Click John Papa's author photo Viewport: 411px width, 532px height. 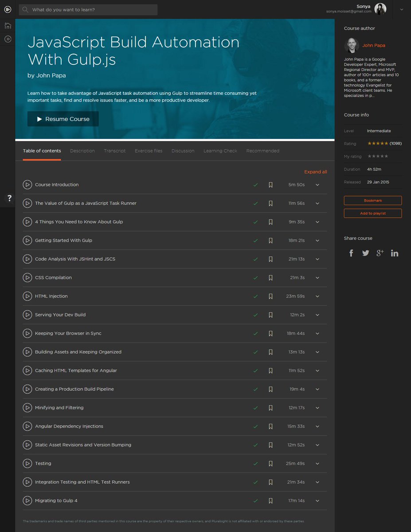coord(351,45)
